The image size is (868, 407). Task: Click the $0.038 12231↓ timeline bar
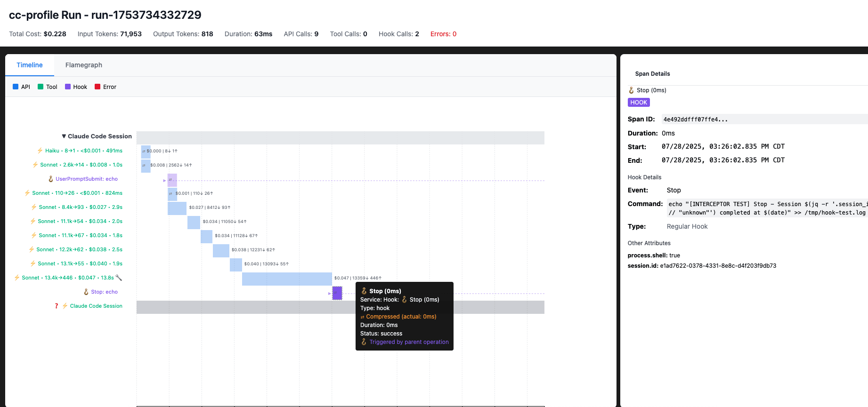(221, 250)
